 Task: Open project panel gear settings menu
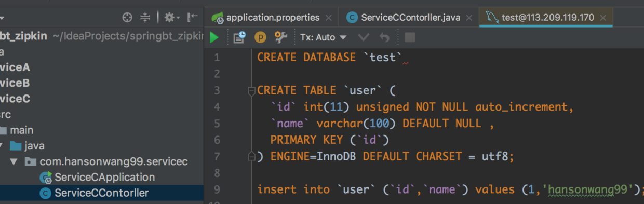tap(171, 18)
